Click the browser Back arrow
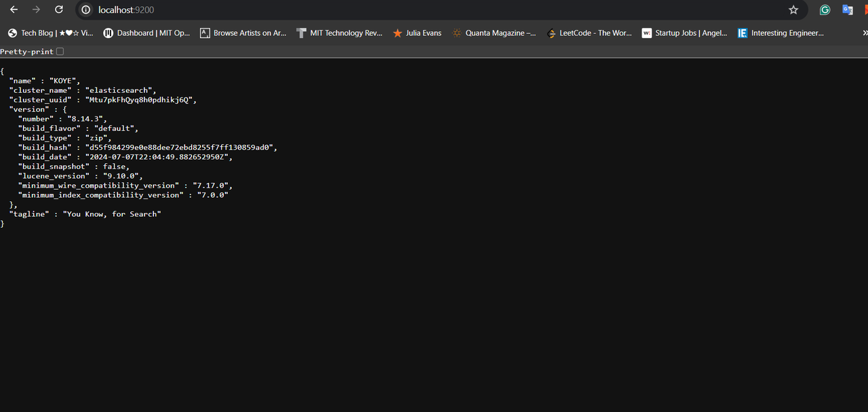 14,9
